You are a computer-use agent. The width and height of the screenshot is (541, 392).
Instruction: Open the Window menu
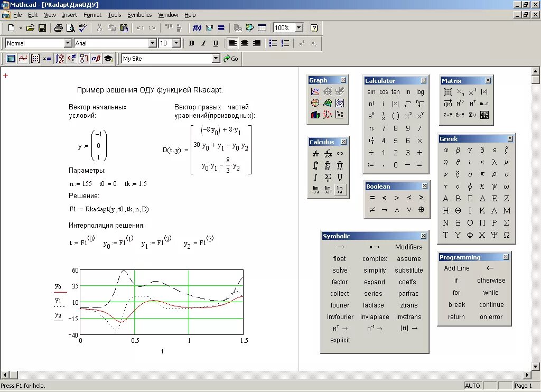168,15
